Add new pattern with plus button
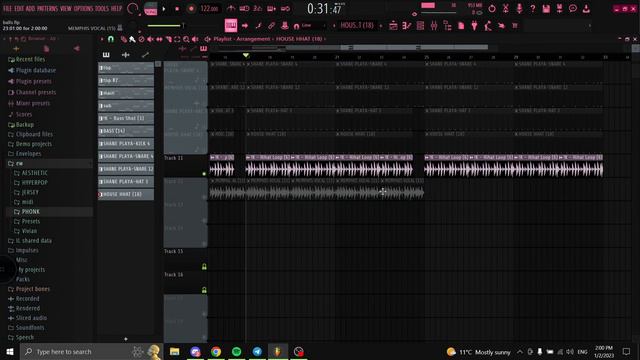This screenshot has height=360, width=640. pos(381,26)
